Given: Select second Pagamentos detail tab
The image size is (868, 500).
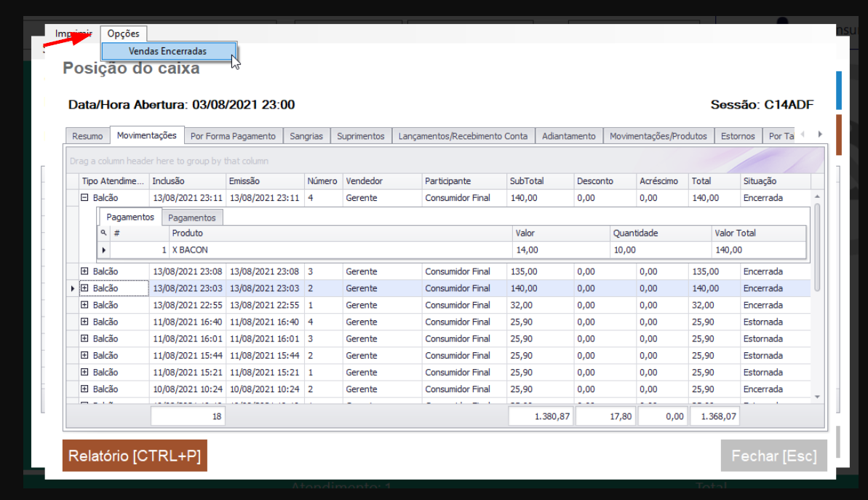Looking at the screenshot, I should [192, 218].
